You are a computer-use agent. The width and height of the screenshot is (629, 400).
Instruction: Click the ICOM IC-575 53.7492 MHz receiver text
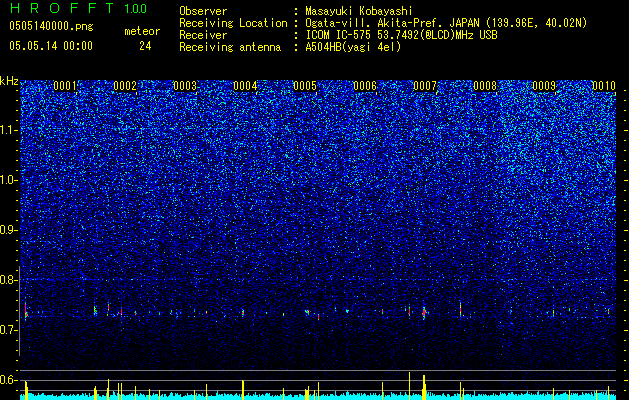[401, 35]
